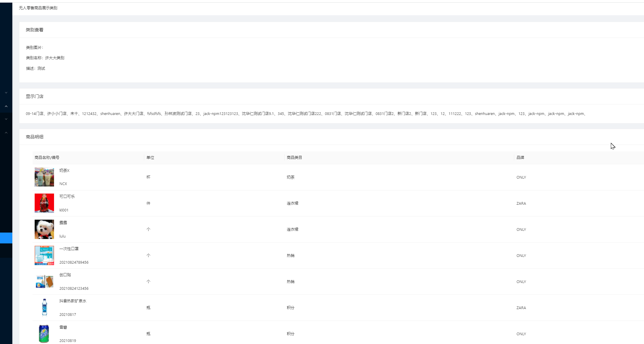
Task: Click 连衣裙 category in 露露 row
Action: pos(292,229)
